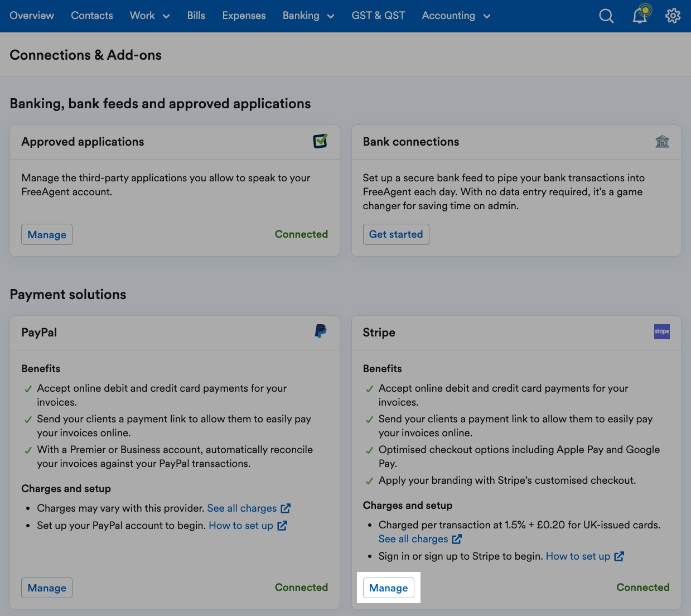Open Stripe How to set up link
The height and width of the screenshot is (616, 691).
[578, 556]
